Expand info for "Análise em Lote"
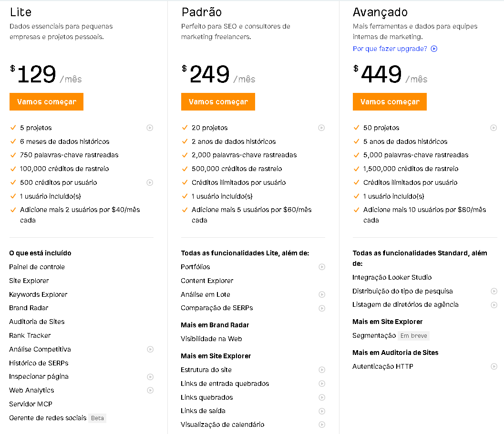 [322, 294]
